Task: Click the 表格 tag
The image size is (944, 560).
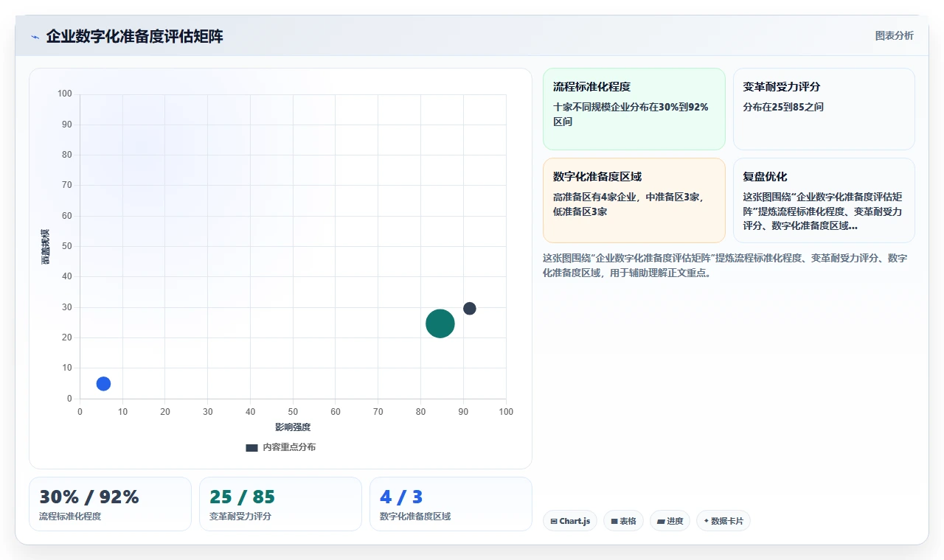Action: pyautogui.click(x=623, y=521)
